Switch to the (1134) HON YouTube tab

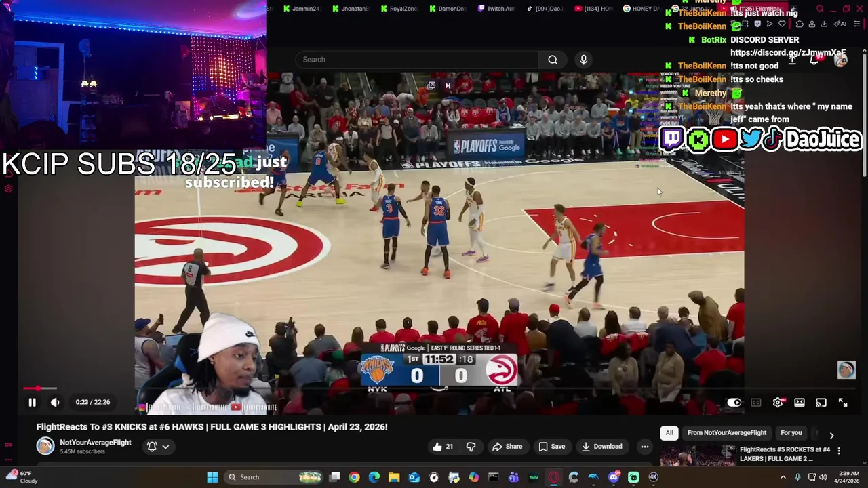click(593, 9)
